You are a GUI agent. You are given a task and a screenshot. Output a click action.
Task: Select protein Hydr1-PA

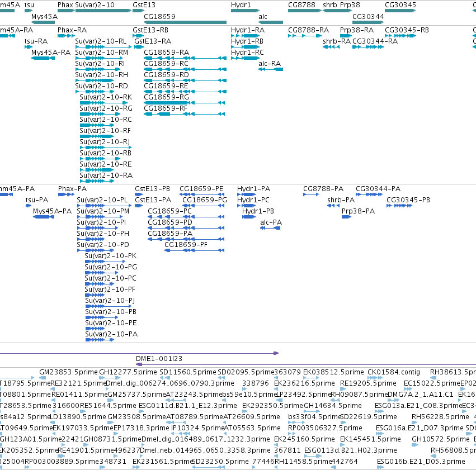253,189
